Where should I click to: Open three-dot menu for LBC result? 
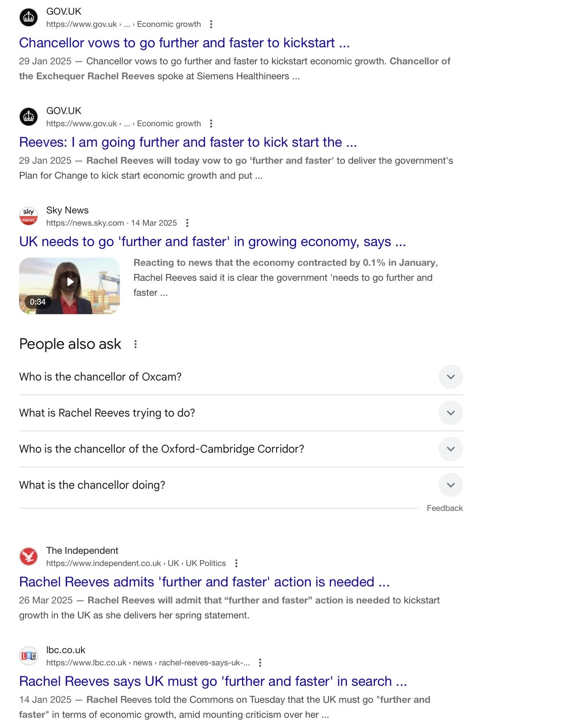260,663
